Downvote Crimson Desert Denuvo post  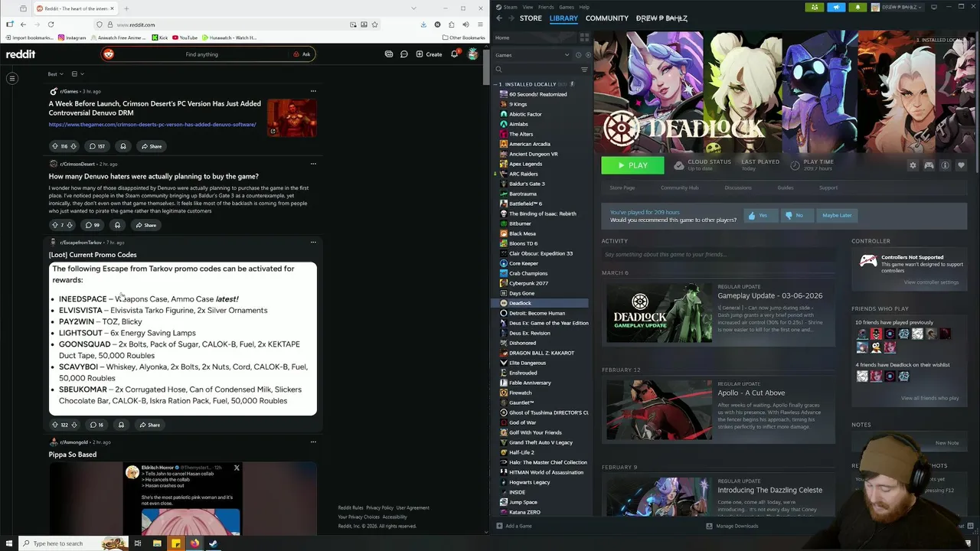(74, 146)
